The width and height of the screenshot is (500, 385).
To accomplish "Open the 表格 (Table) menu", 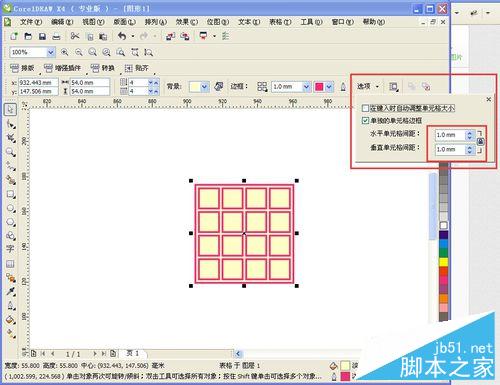I will (280, 22).
